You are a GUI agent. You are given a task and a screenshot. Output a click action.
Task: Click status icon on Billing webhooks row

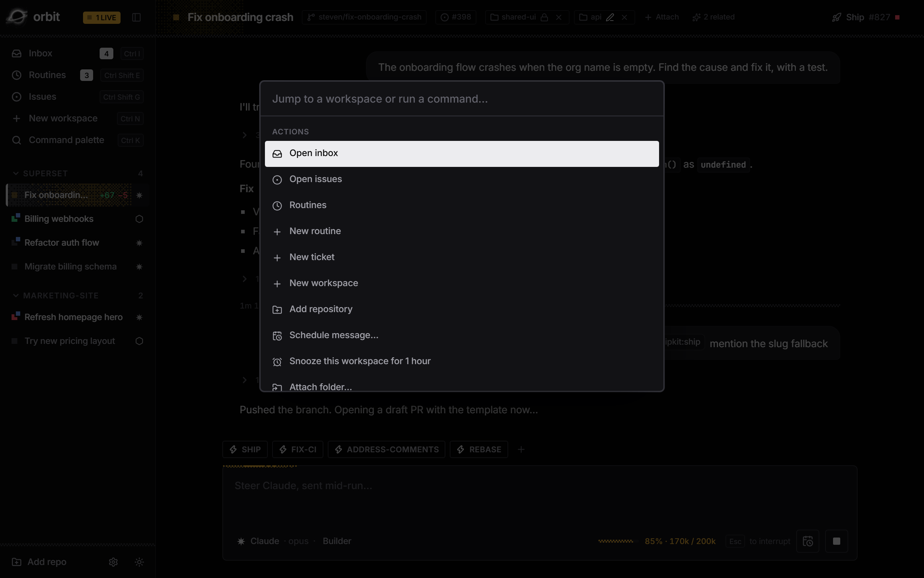pyautogui.click(x=139, y=219)
